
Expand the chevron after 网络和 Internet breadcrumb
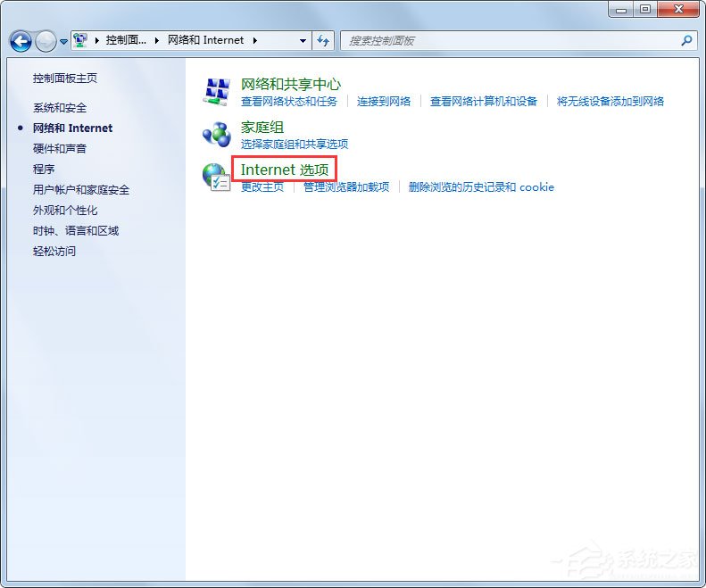[x=254, y=41]
